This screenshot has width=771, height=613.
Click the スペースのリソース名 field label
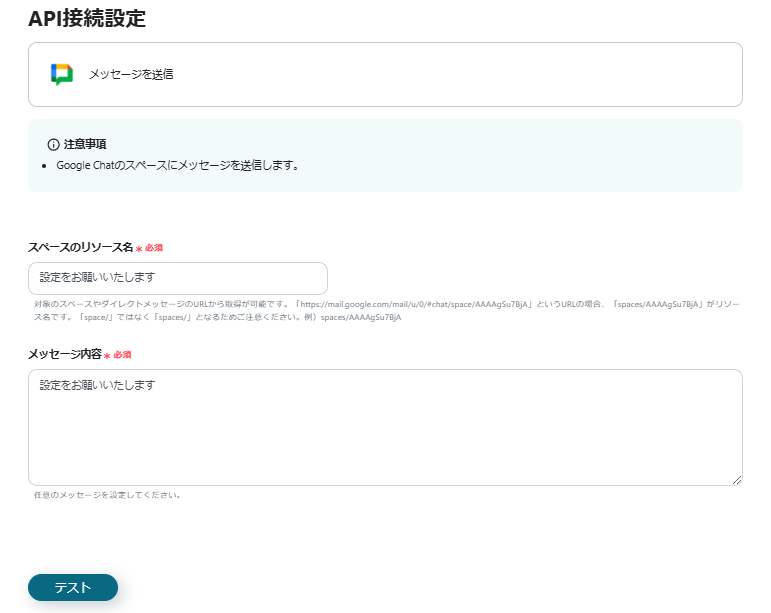81,247
